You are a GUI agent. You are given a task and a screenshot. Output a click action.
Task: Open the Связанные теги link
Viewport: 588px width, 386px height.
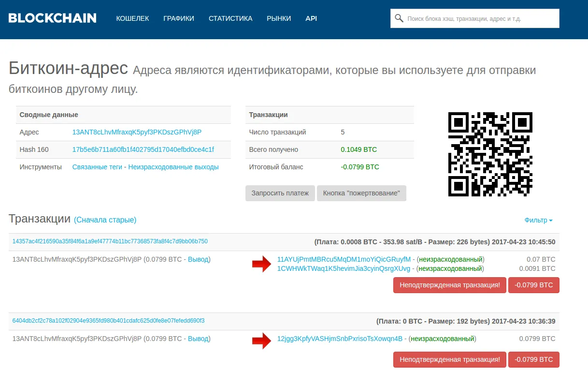click(x=97, y=167)
